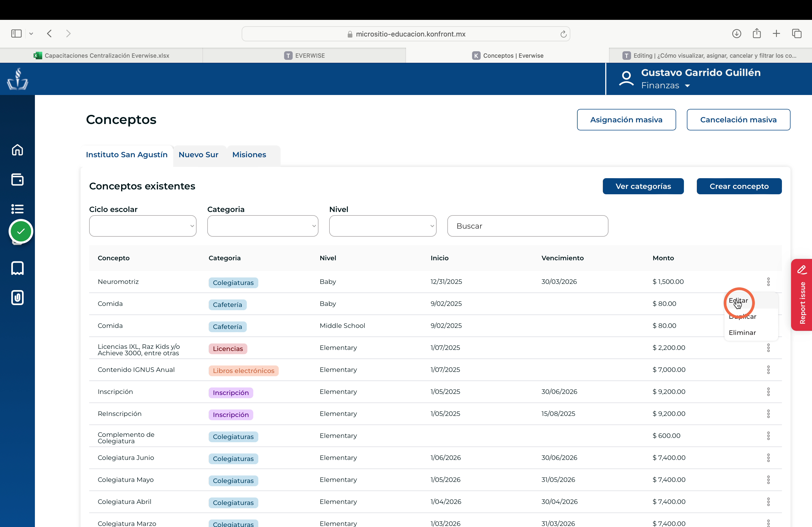Expand the Ciclo escolar dropdown
The height and width of the screenshot is (527, 812).
coord(143,226)
